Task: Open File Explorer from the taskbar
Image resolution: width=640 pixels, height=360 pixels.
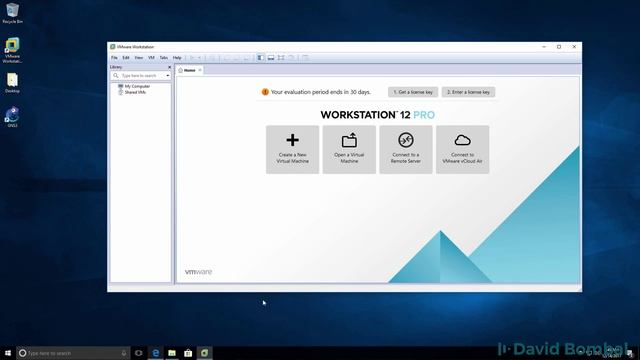Action: (172, 353)
